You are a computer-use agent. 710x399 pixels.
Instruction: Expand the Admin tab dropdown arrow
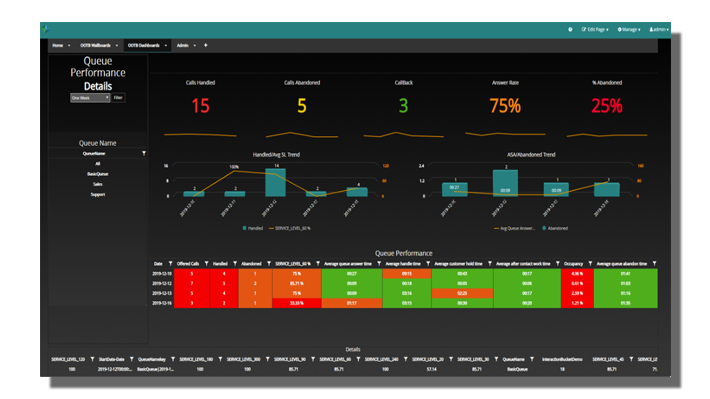tap(195, 45)
